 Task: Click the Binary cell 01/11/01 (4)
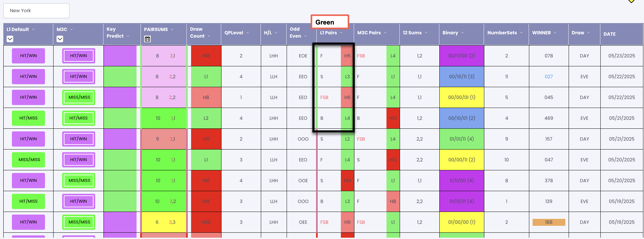[x=462, y=201]
